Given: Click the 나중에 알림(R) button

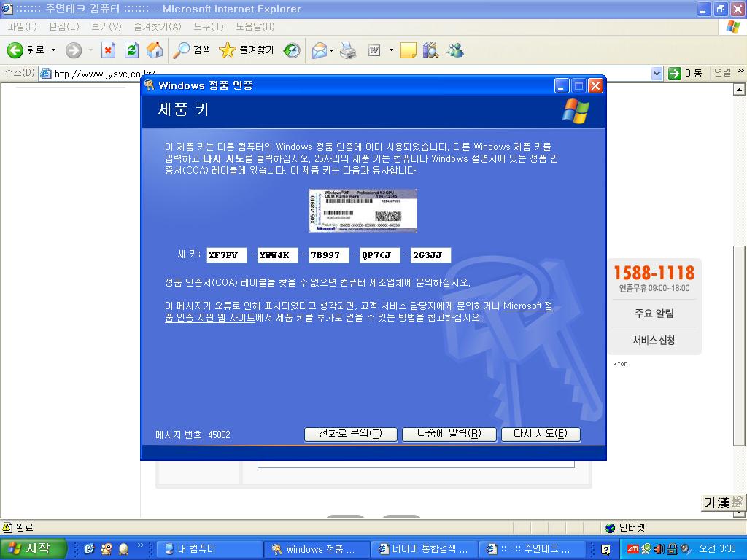Looking at the screenshot, I should pyautogui.click(x=449, y=434).
